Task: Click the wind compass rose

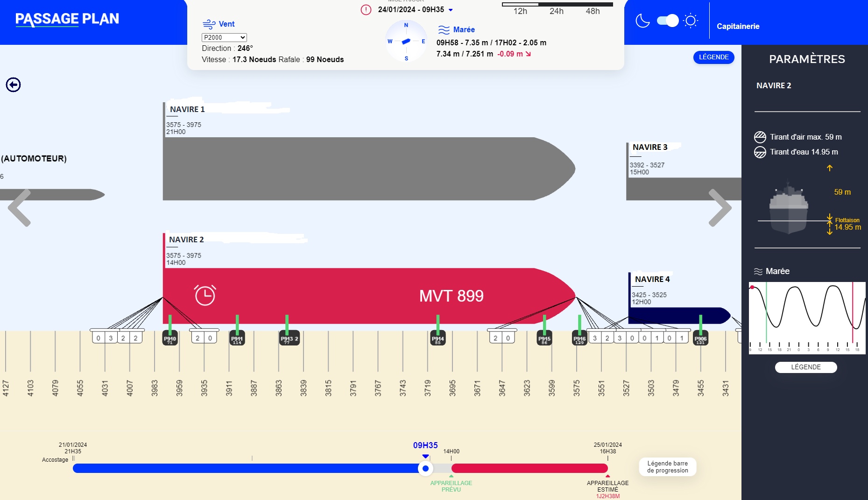Action: click(x=406, y=42)
